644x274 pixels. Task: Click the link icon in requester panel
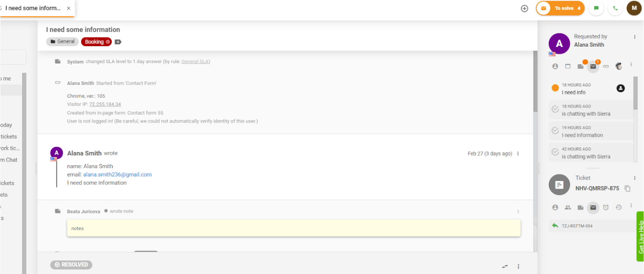606,66
